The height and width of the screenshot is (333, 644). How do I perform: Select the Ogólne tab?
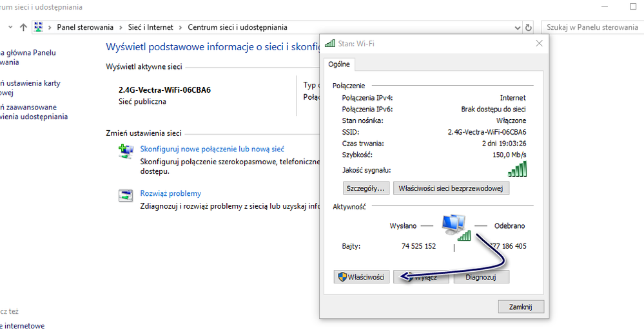coord(339,64)
